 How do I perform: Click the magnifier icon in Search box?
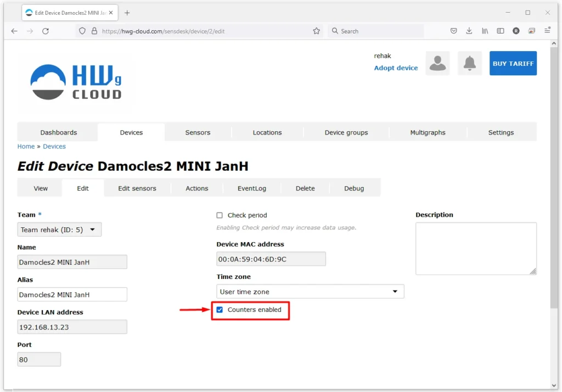click(x=335, y=31)
